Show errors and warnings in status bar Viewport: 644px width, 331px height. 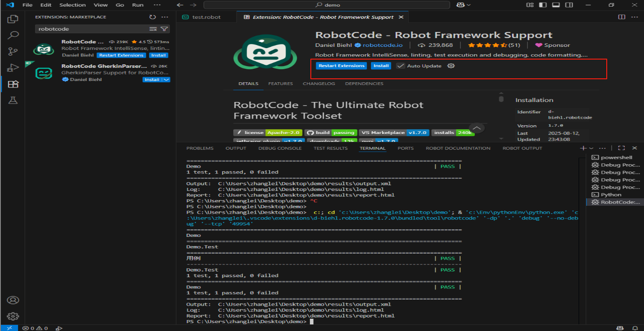point(35,328)
